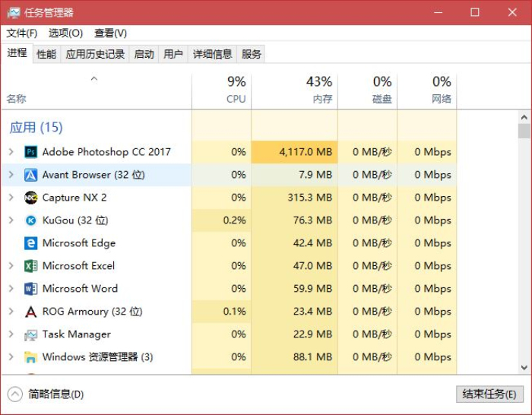Expand the Windows 资源管理器 process group

tap(11, 357)
